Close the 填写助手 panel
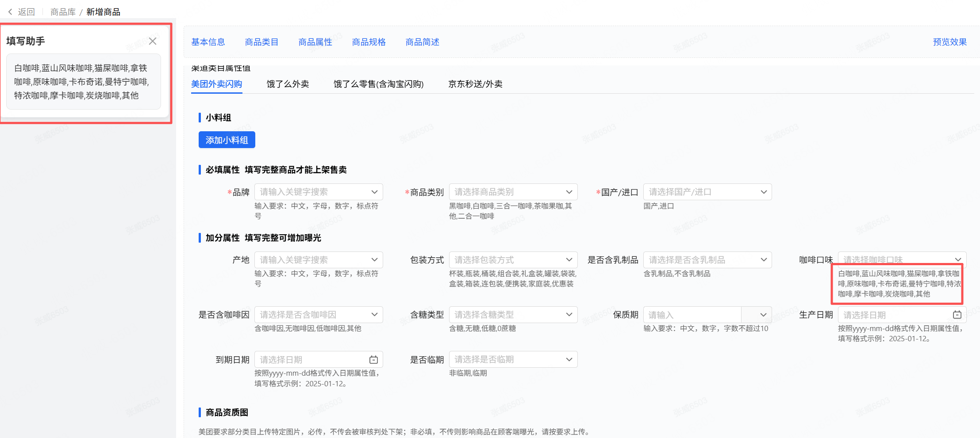This screenshot has width=980, height=438. click(153, 41)
